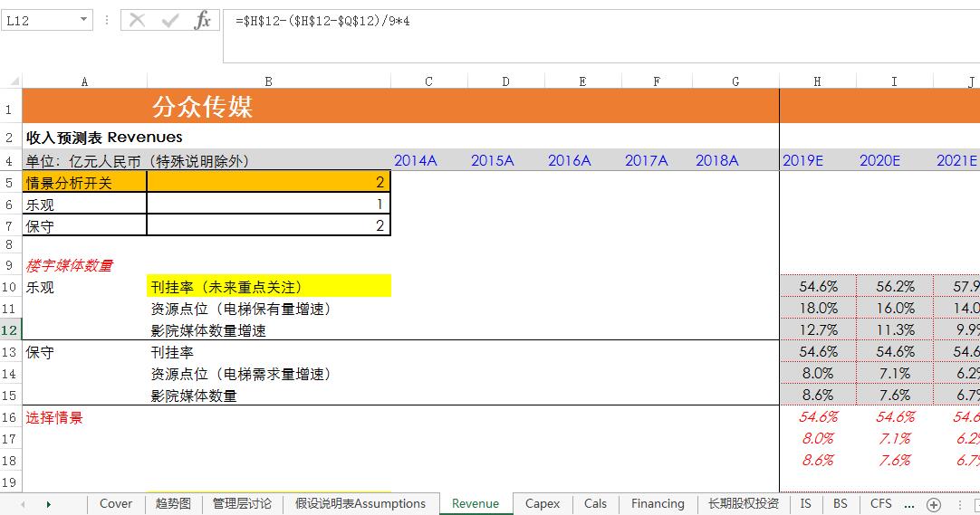Click the 2020E year header cell
Viewport: 980px width, 515px height.
[894, 160]
